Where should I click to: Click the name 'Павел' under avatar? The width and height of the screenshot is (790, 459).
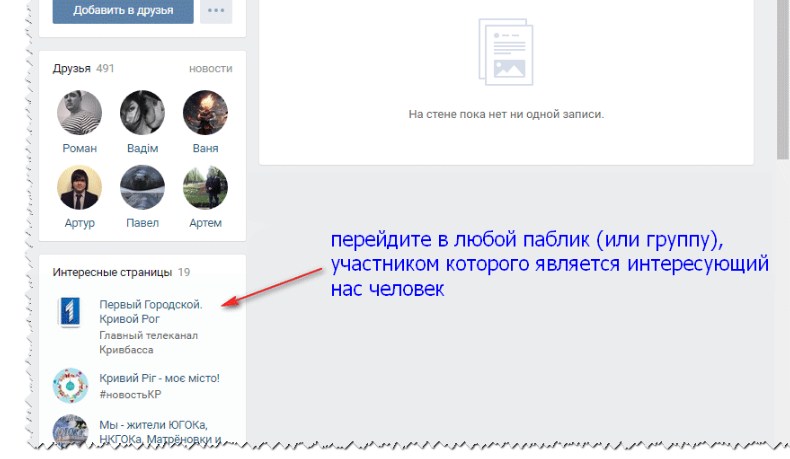[x=143, y=223]
